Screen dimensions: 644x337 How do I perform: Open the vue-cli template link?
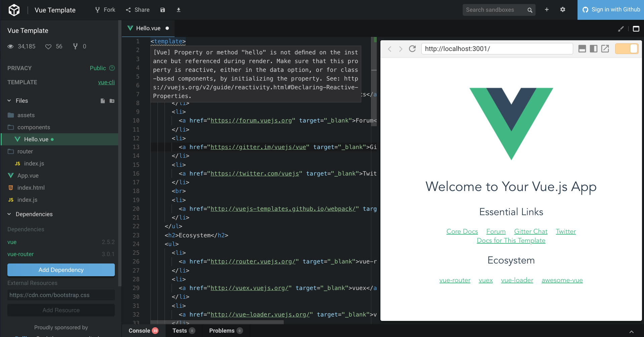[x=106, y=82]
